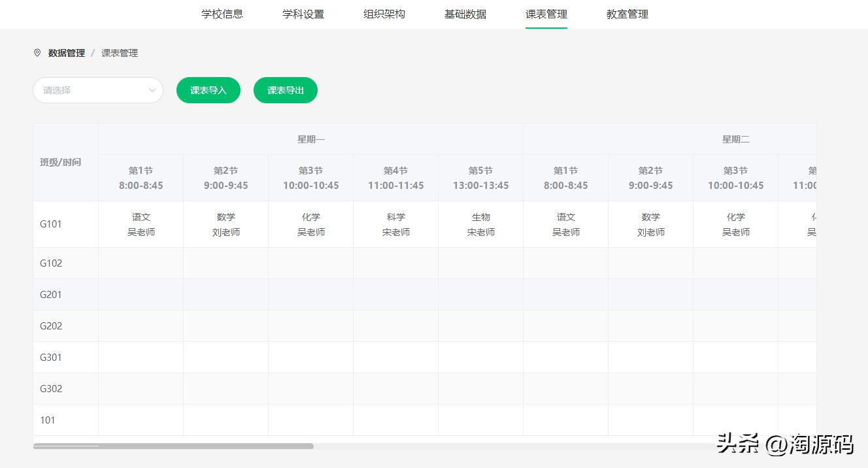Click the horizontal scrollbar below the timetable
Image resolution: width=868 pixels, height=468 pixels.
click(x=173, y=446)
